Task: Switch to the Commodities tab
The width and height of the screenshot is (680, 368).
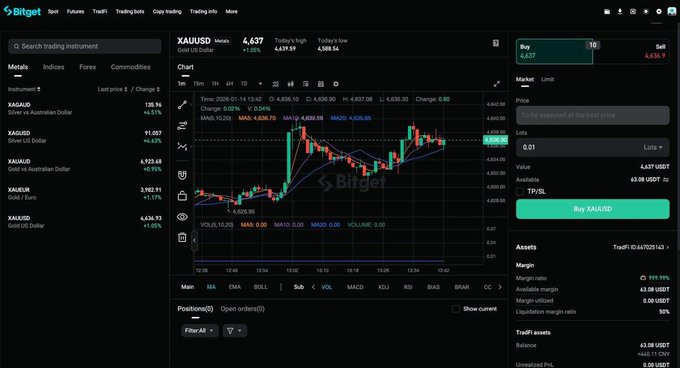Action: point(131,67)
